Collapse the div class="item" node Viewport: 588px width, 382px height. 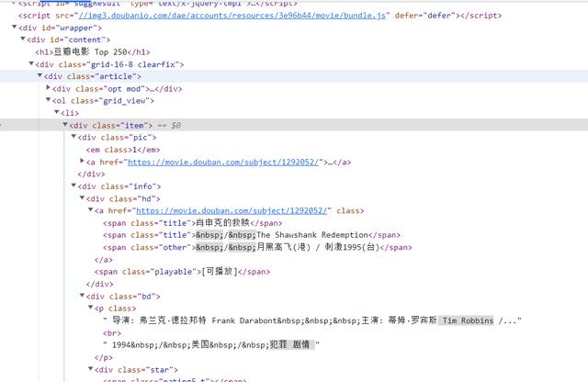65,124
